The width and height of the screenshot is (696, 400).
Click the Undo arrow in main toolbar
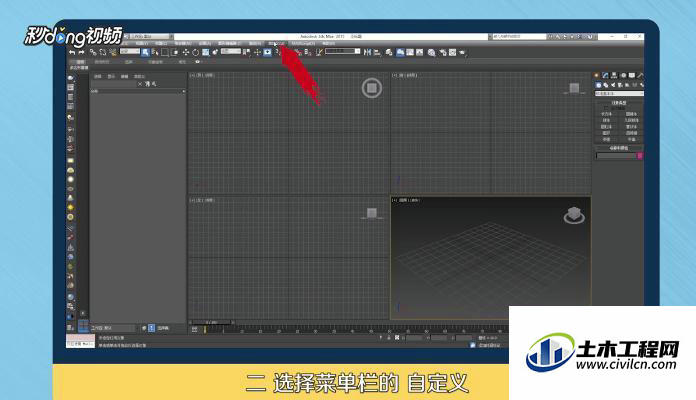(x=72, y=52)
